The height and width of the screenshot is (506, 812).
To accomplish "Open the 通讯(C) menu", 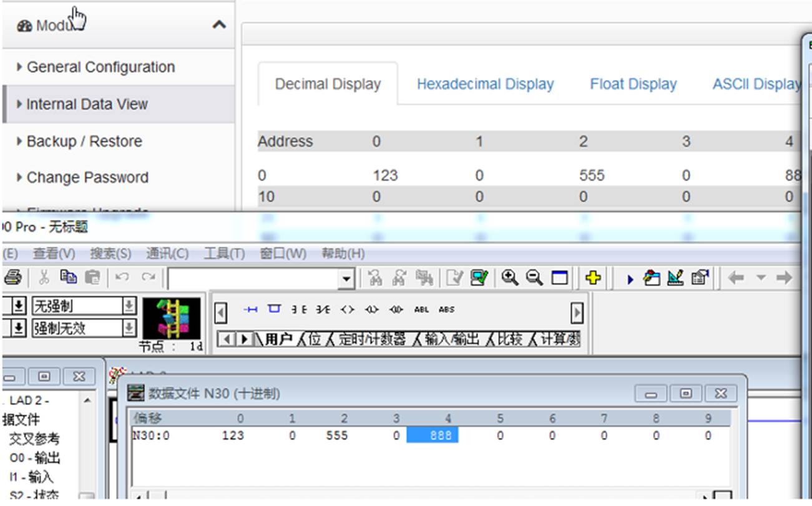I will click(167, 254).
